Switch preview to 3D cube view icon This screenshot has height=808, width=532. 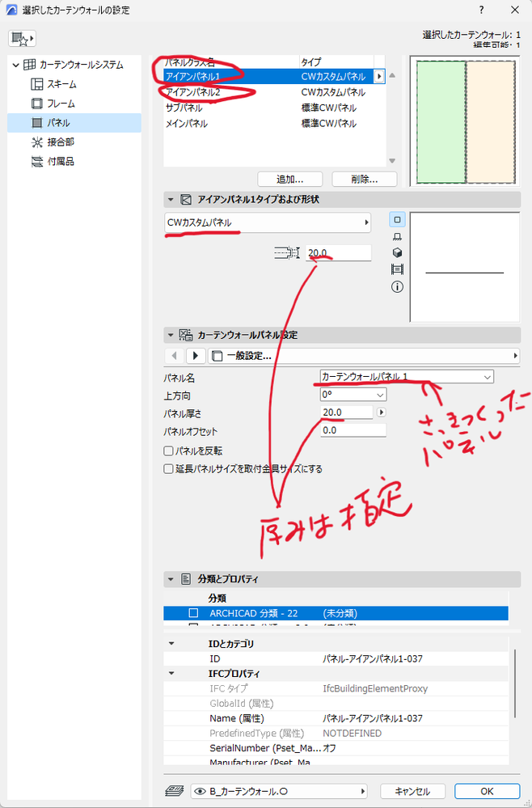coord(397,253)
